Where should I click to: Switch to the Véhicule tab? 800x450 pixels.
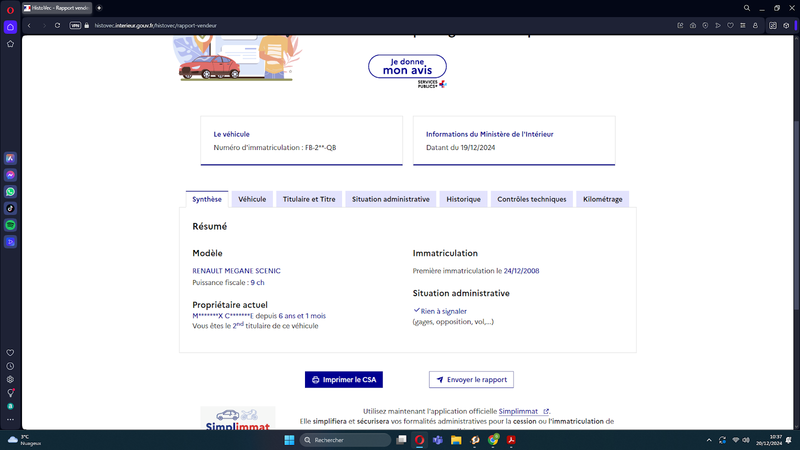252,199
